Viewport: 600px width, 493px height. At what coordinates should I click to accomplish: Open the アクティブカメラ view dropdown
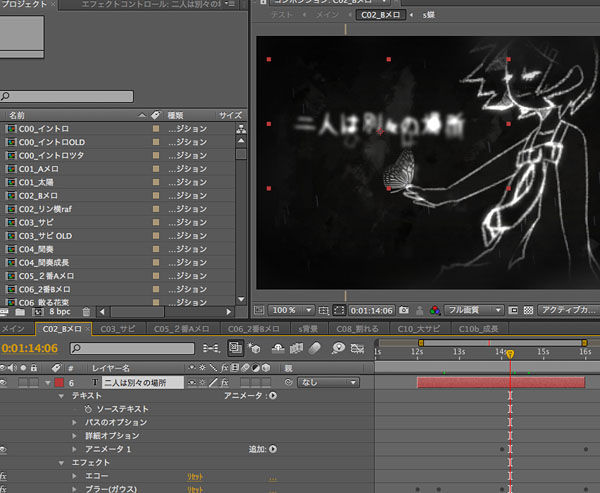tap(569, 310)
